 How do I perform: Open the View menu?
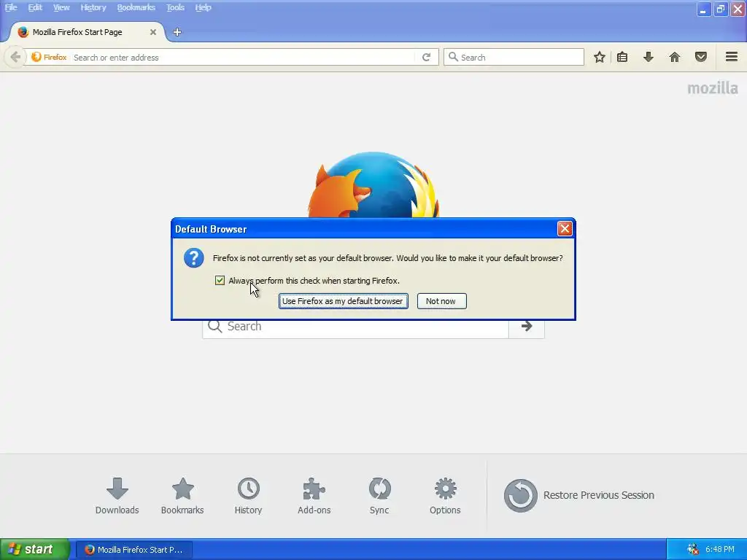click(x=61, y=7)
